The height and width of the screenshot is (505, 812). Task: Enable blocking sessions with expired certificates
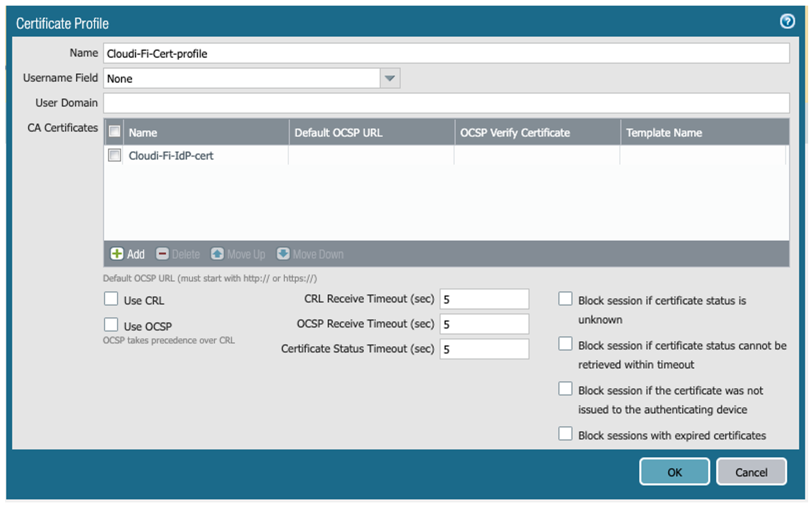coord(565,434)
